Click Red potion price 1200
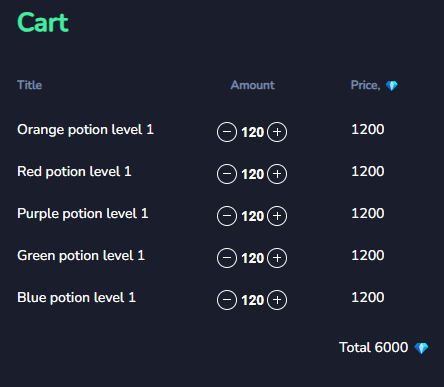Viewport: 444px width, 387px height. [368, 171]
